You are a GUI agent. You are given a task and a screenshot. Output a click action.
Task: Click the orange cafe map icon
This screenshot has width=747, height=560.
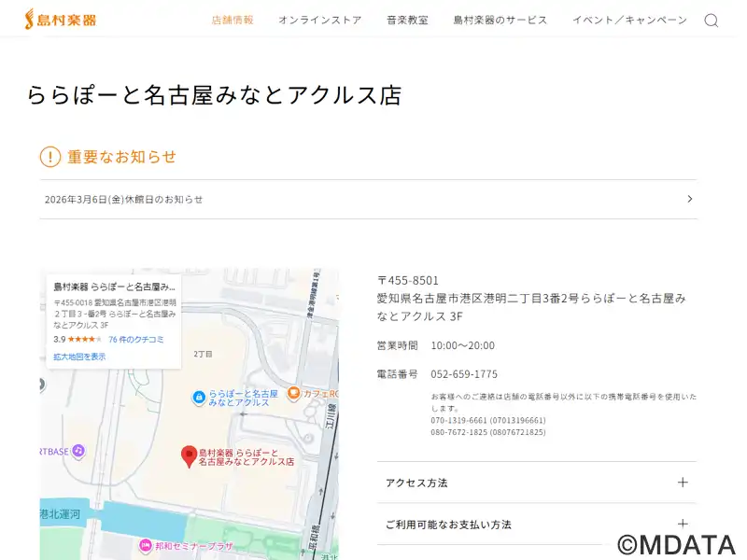click(x=294, y=393)
